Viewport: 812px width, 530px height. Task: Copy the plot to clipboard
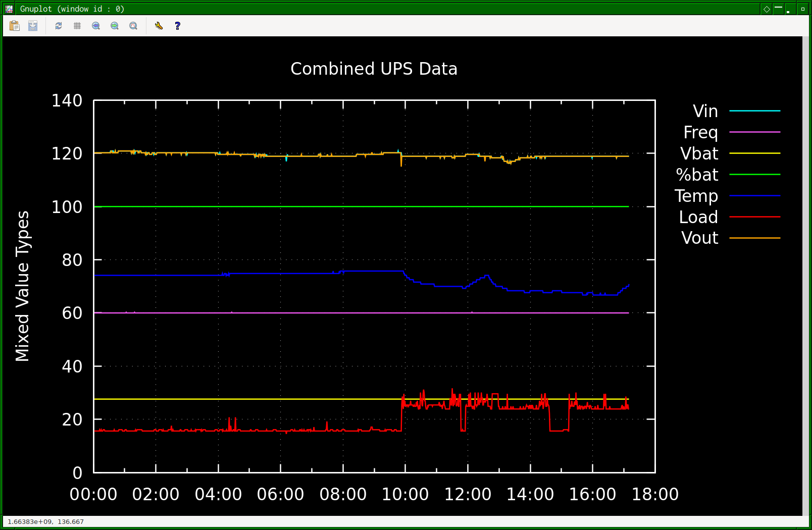pyautogui.click(x=15, y=26)
